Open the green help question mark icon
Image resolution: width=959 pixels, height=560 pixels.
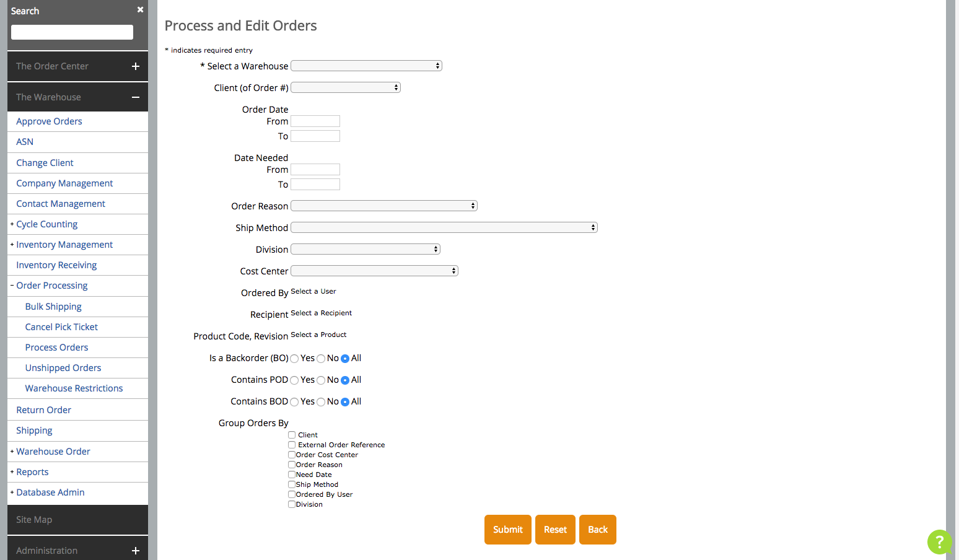tap(939, 542)
